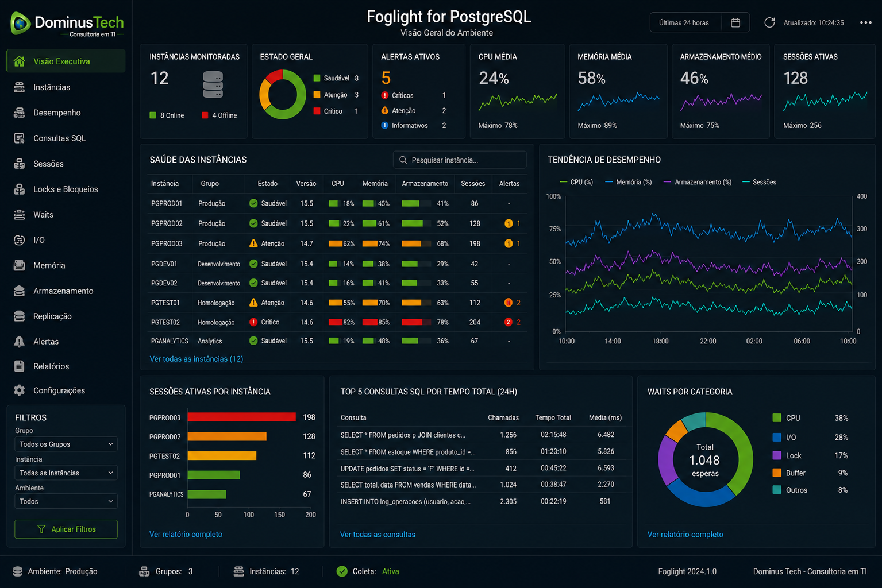Sort queries by Tempo Total header

coord(553,417)
